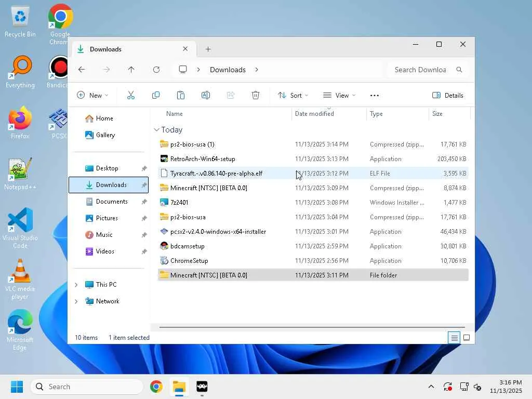Add a new tab
Viewport: 532px width, 399px height.
click(x=208, y=49)
